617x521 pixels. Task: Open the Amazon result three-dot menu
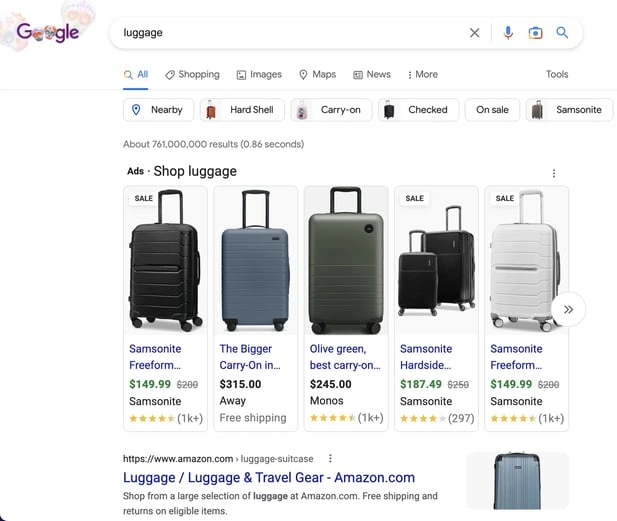(x=330, y=459)
